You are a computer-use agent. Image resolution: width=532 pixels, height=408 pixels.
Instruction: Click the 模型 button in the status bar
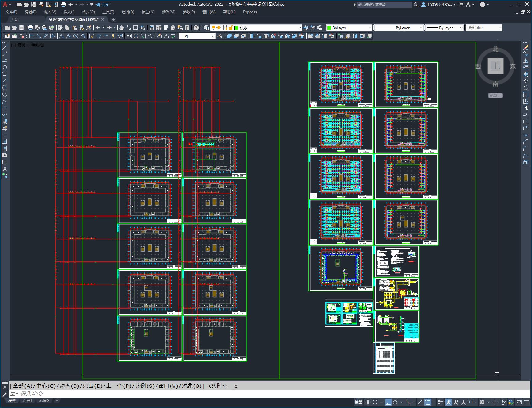tap(358, 402)
